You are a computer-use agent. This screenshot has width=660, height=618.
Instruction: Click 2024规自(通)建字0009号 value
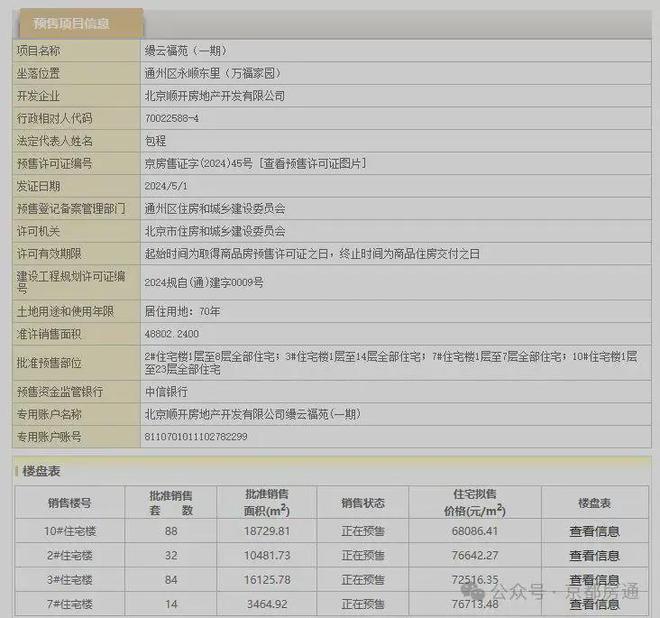pos(204,282)
